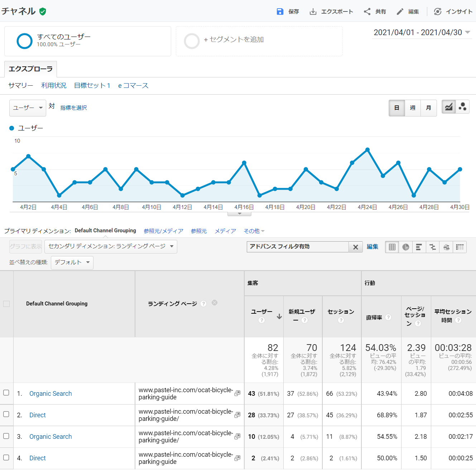Open Direct link in row 4
The image size is (476, 470).
click(x=38, y=458)
